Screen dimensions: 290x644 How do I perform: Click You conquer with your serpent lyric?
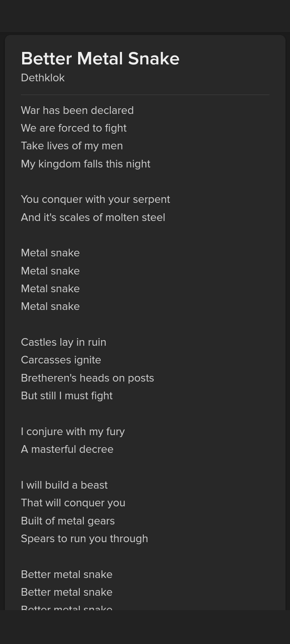[x=95, y=199]
